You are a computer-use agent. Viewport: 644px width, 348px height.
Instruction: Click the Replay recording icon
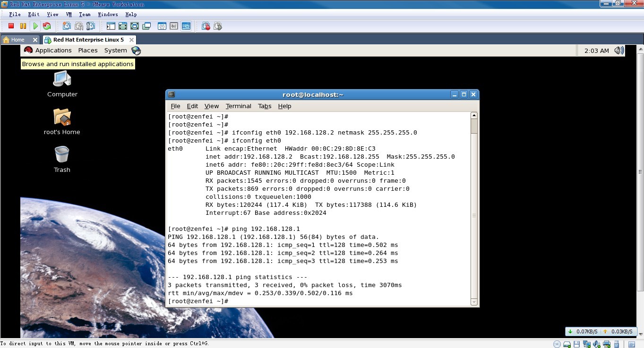(x=218, y=26)
